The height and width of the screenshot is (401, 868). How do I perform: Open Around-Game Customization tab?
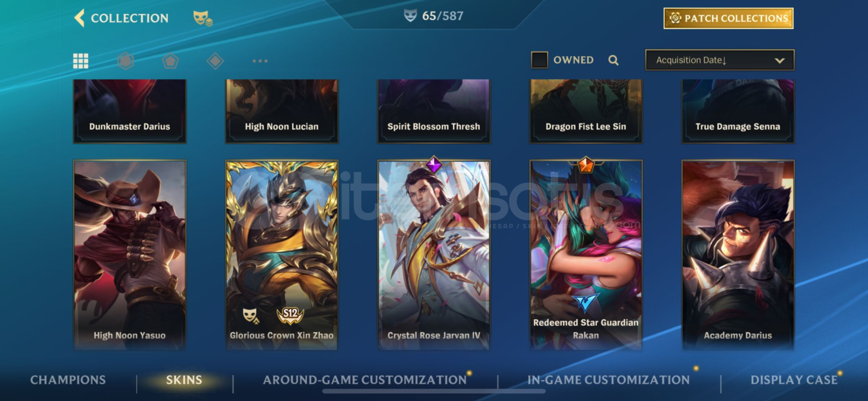pyautogui.click(x=365, y=380)
